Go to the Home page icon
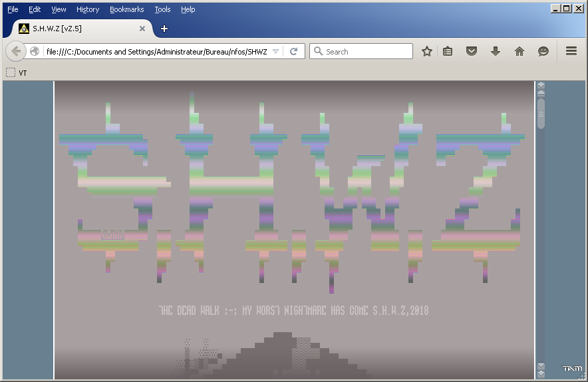Screen dimensions: 588x382 pyautogui.click(x=519, y=51)
